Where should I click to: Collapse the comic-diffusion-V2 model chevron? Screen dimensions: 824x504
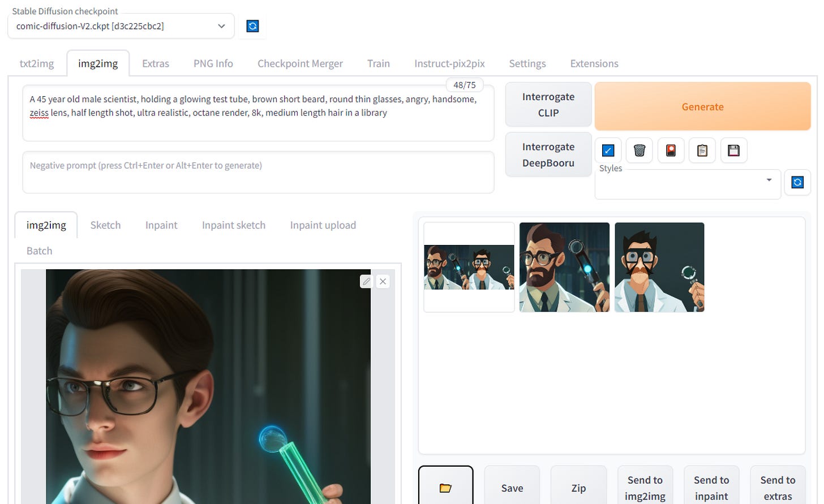tap(221, 26)
